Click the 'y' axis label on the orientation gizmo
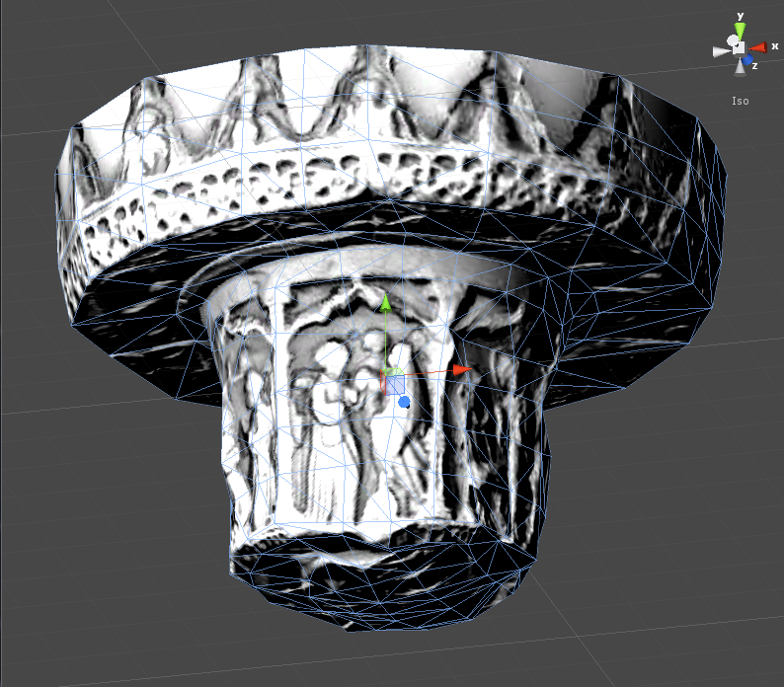Image resolution: width=784 pixels, height=687 pixels. click(x=741, y=17)
